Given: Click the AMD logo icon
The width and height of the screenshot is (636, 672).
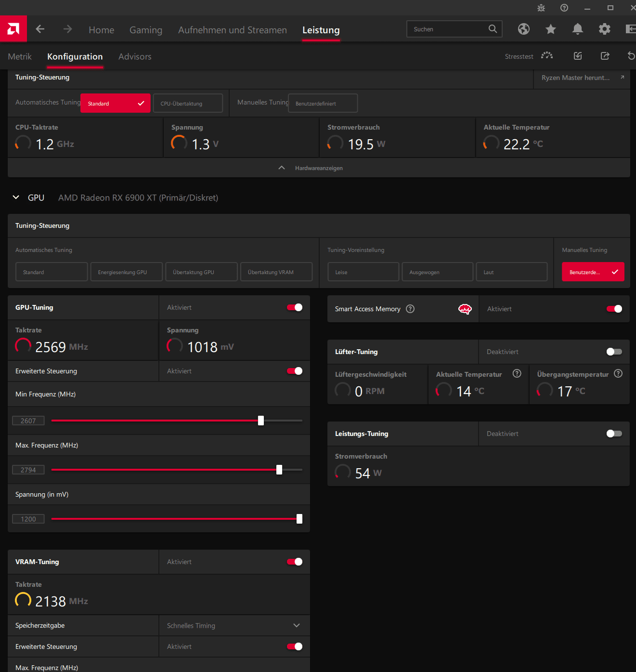Looking at the screenshot, I should 13,29.
